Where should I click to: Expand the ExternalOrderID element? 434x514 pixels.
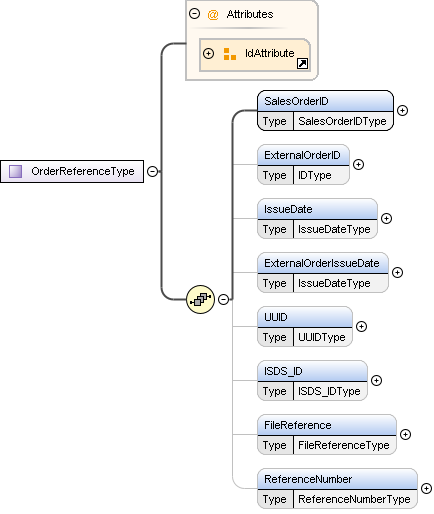[358, 164]
